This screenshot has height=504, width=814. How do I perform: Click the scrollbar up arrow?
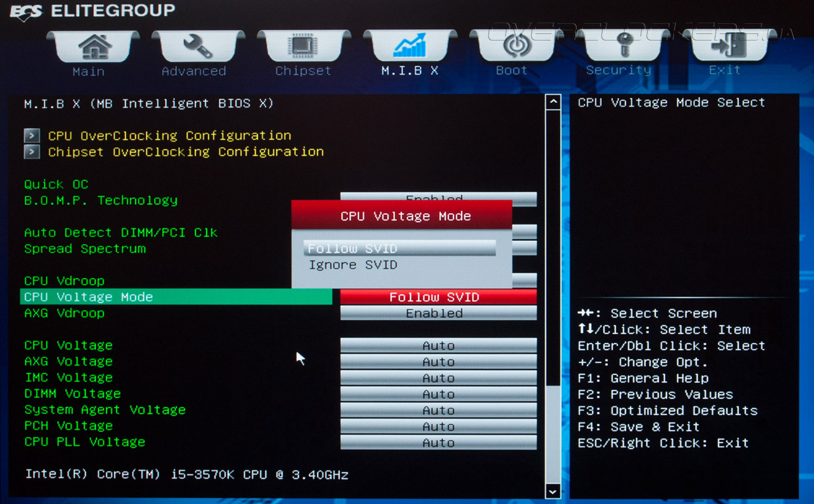point(553,102)
